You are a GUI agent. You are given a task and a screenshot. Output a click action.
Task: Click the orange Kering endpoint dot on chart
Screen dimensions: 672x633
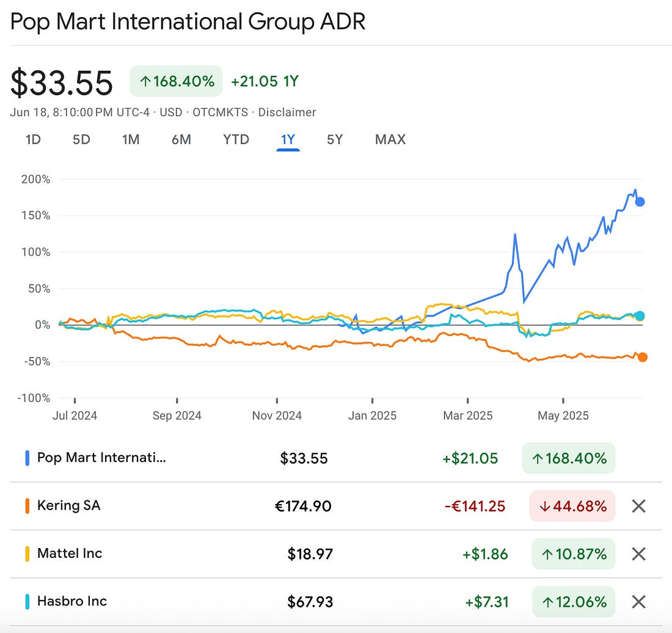[643, 357]
